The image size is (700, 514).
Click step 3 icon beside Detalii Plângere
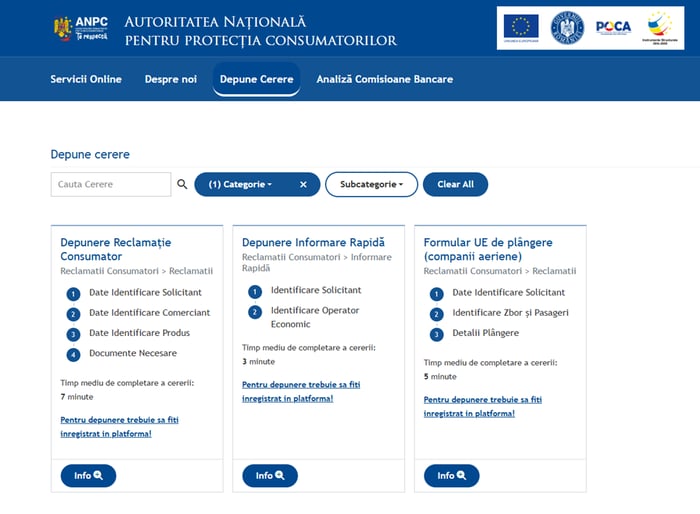click(x=437, y=334)
